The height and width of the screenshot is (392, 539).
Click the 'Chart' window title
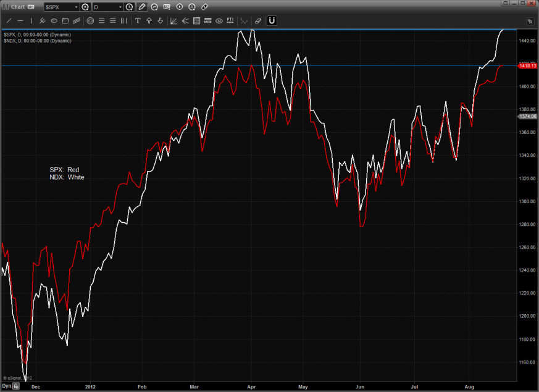click(x=18, y=7)
